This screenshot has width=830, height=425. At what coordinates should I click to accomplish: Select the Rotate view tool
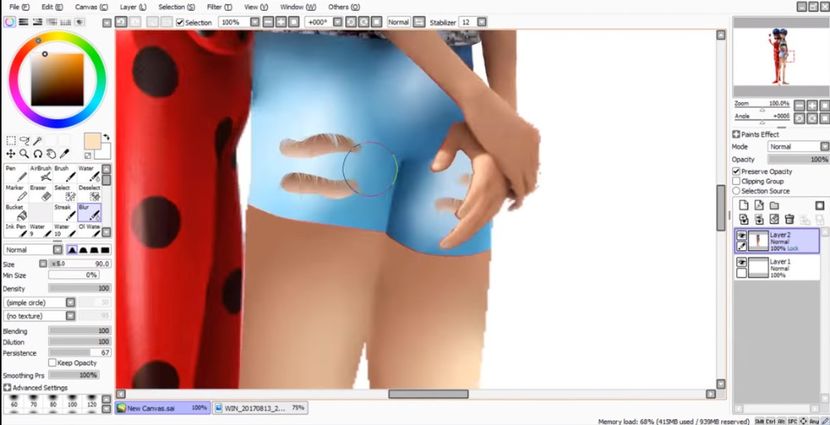38,153
